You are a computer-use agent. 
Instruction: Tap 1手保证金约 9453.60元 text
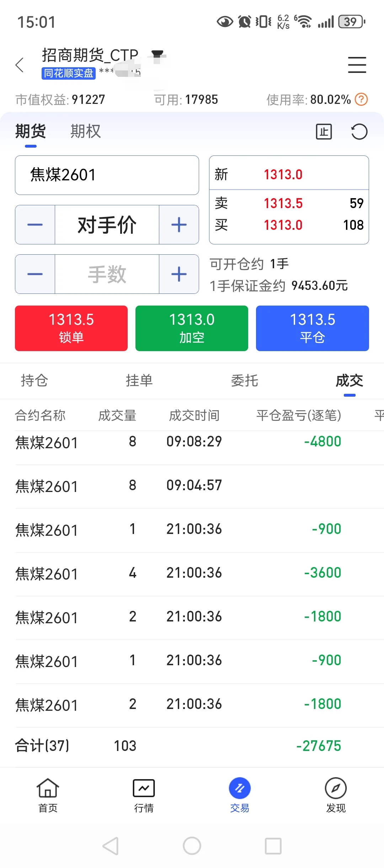pyautogui.click(x=279, y=286)
